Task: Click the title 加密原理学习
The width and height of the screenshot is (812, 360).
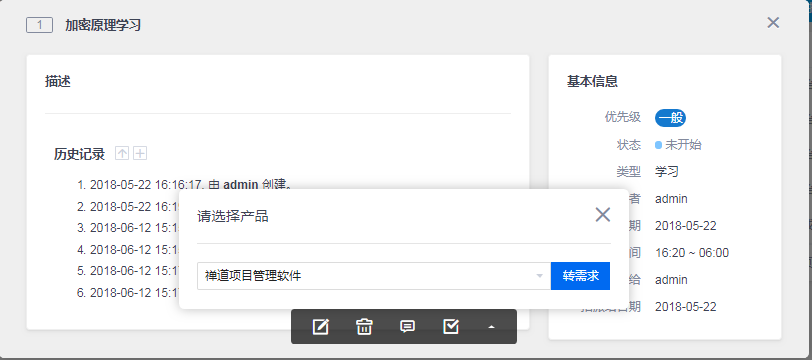Action: [103, 25]
